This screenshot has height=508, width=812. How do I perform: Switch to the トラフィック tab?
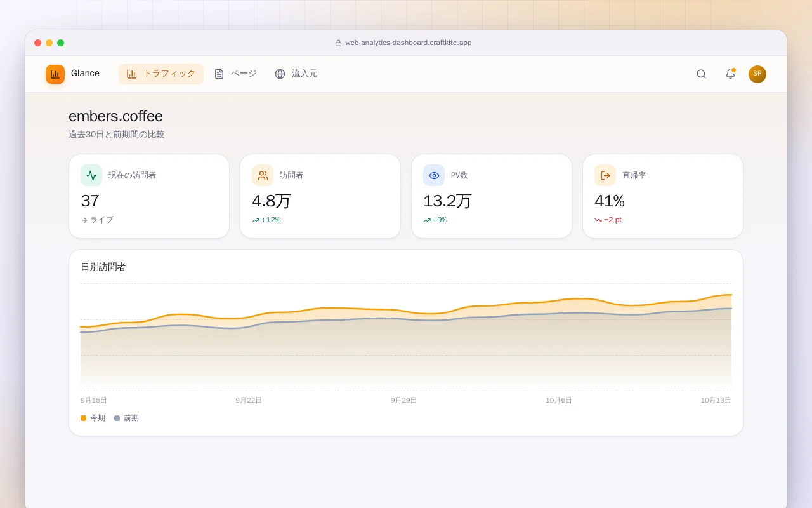coord(161,74)
